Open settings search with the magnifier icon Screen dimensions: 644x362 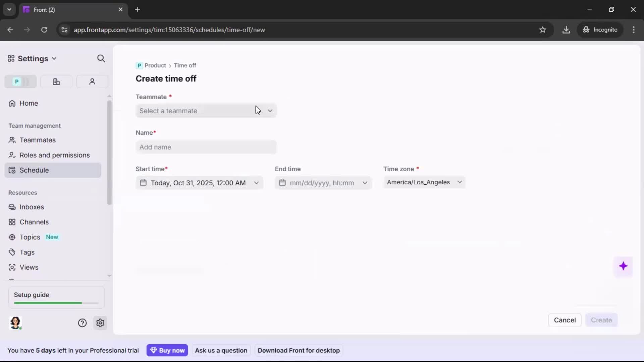coord(101,58)
